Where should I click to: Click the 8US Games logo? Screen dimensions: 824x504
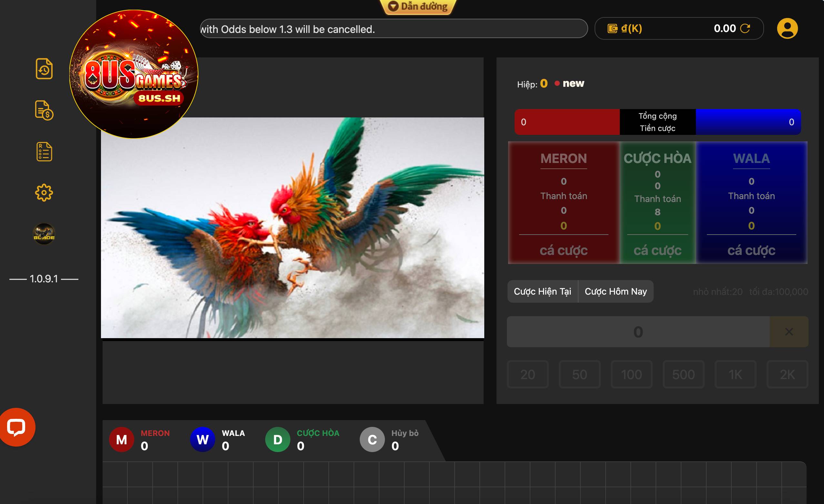134,74
